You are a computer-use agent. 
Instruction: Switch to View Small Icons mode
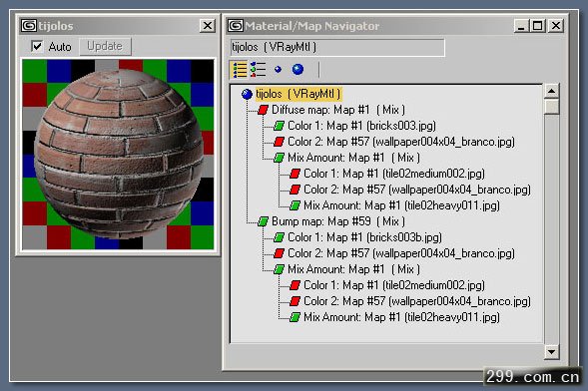(x=278, y=69)
